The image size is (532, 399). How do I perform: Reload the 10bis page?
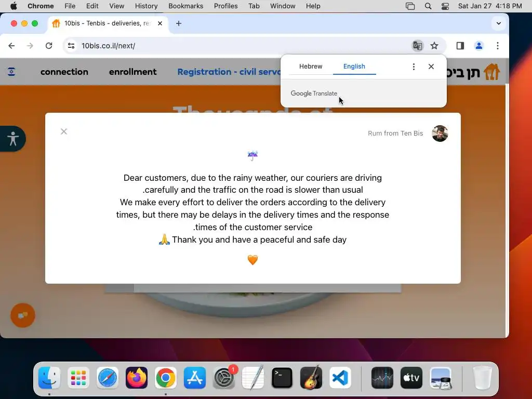point(49,46)
